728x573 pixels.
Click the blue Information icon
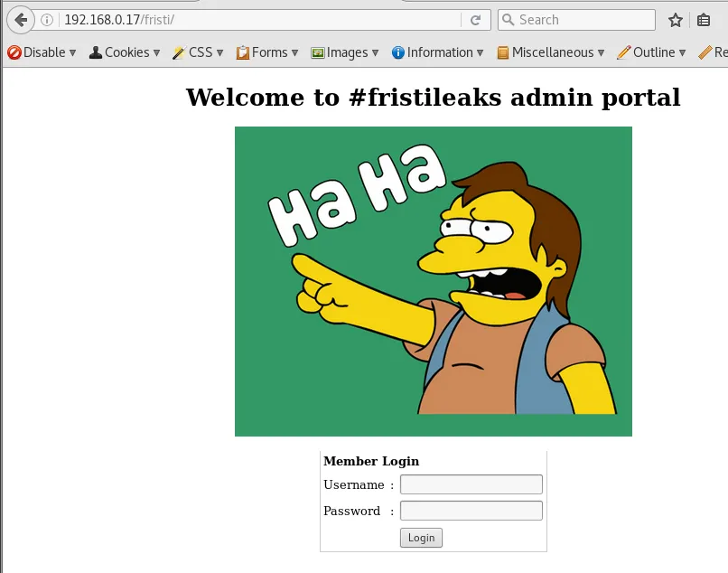pyautogui.click(x=398, y=52)
